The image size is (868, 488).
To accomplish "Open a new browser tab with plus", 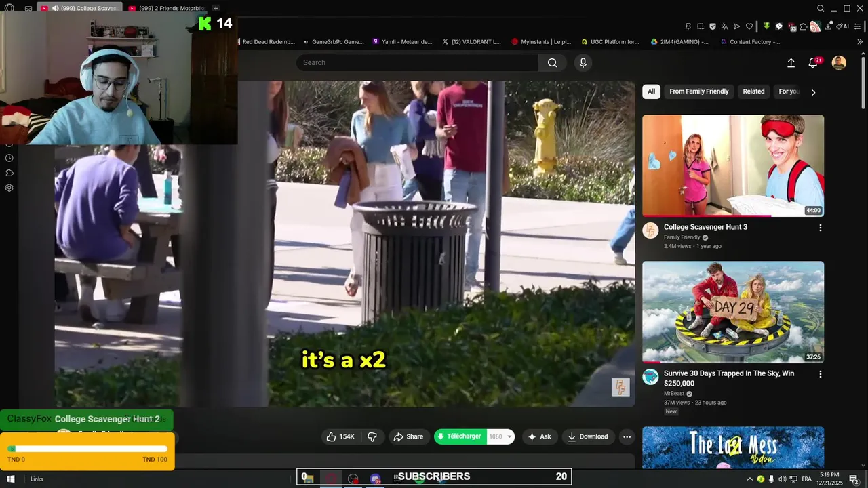I will pyautogui.click(x=216, y=8).
